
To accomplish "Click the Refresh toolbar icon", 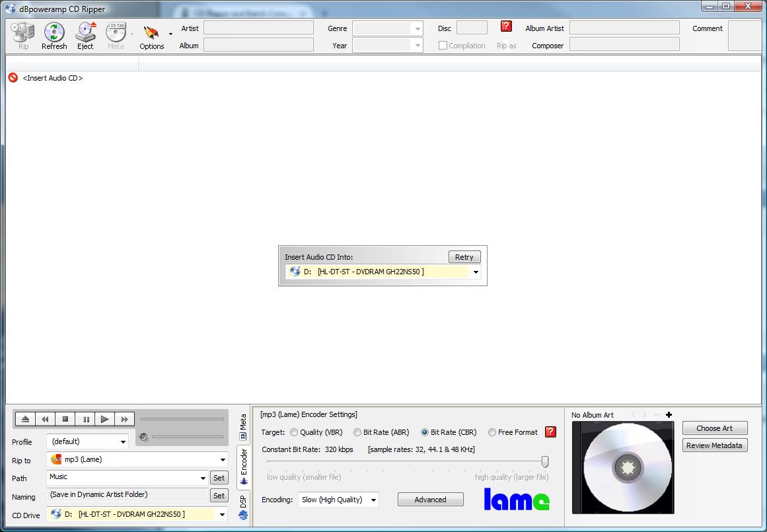I will coord(54,36).
